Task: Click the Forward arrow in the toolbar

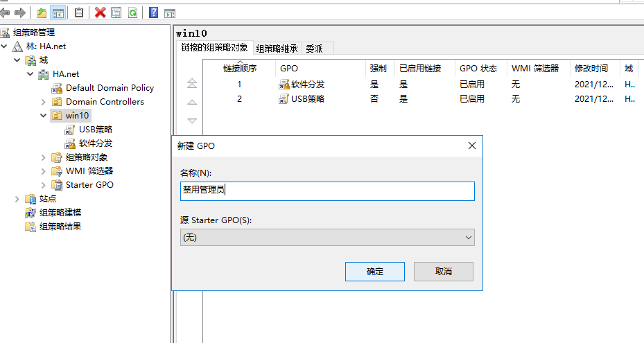Action: pyautogui.click(x=20, y=12)
